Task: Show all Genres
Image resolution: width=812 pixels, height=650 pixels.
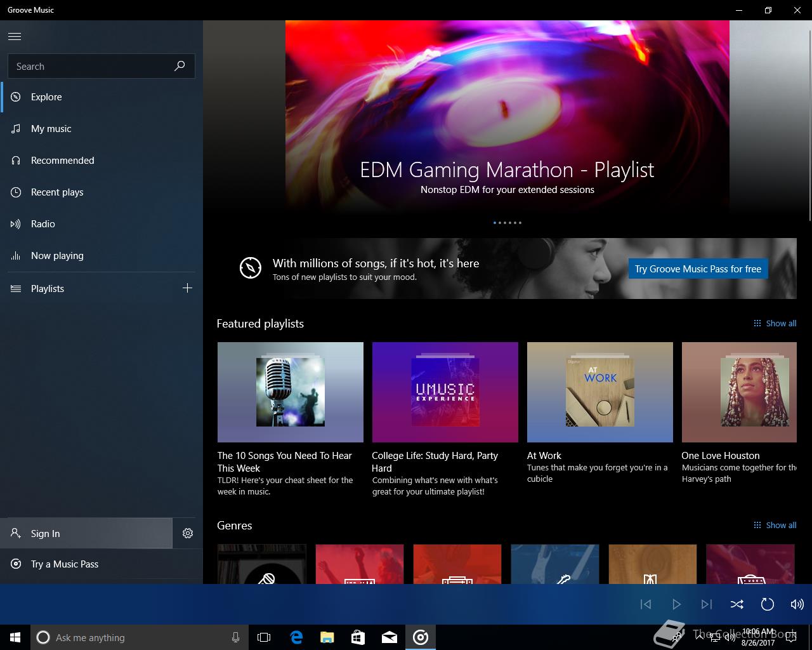Action: (775, 526)
